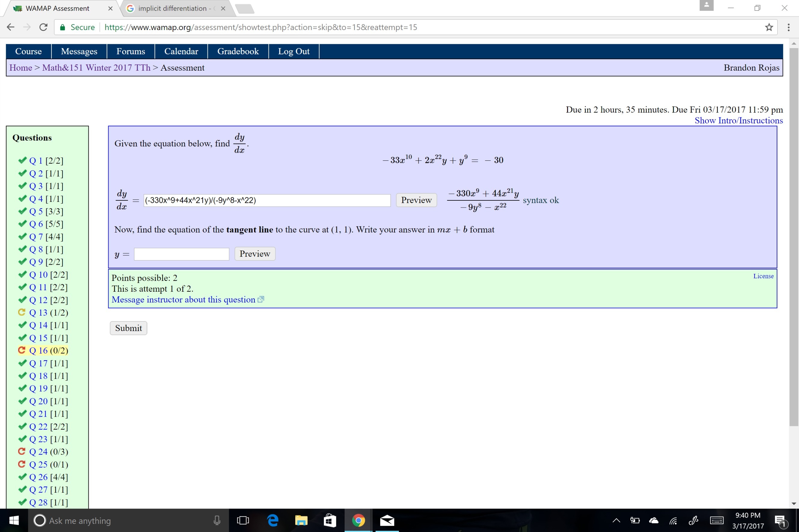Reload the WAMAP assessment page

[x=43, y=27]
